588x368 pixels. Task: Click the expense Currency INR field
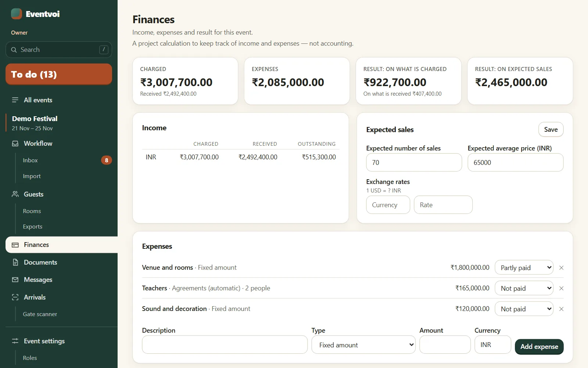(x=493, y=345)
